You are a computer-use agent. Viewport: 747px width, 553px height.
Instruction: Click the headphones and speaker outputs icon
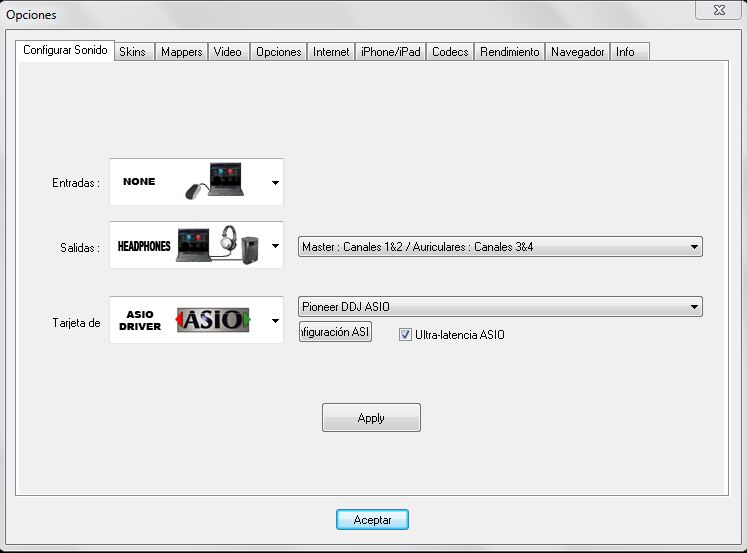[218, 245]
